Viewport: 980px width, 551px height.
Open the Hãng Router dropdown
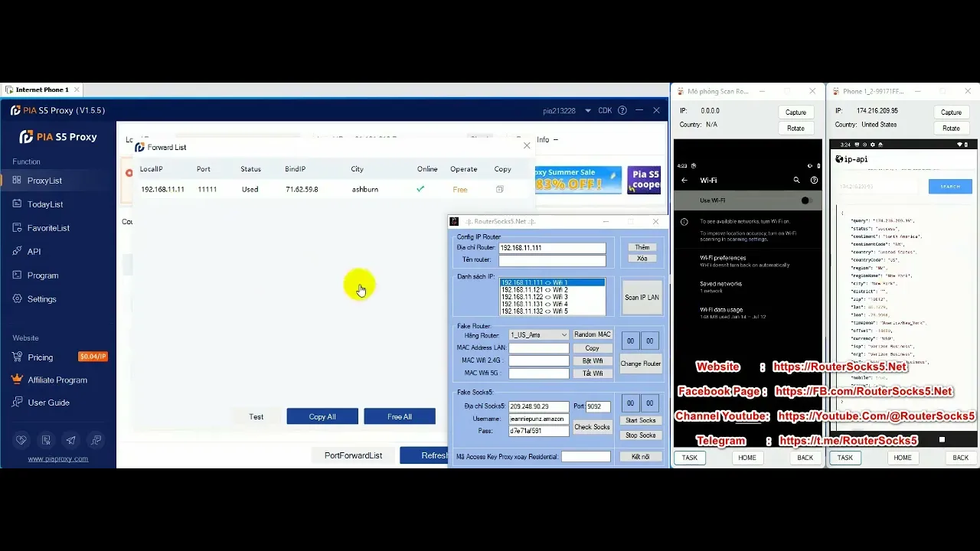(538, 335)
